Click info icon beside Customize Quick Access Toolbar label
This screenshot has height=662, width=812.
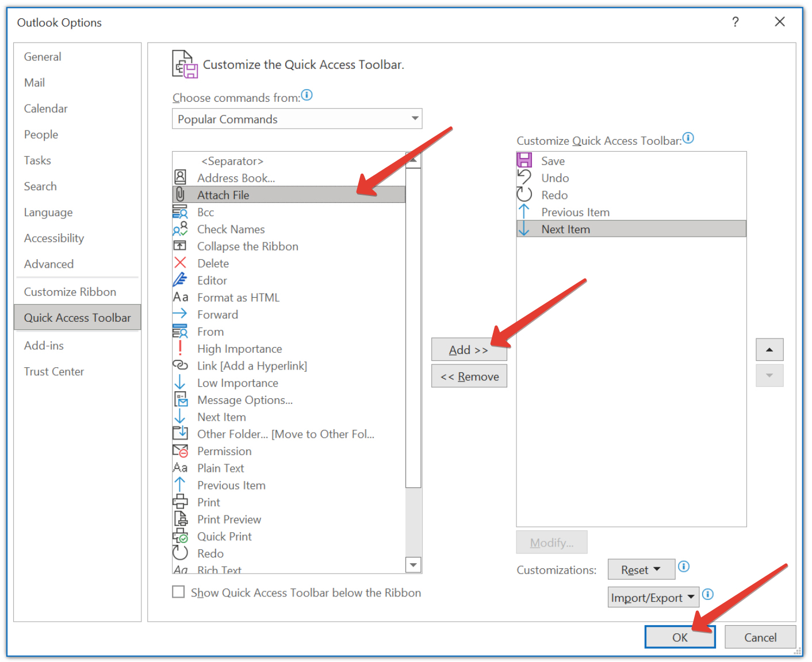[x=688, y=138]
